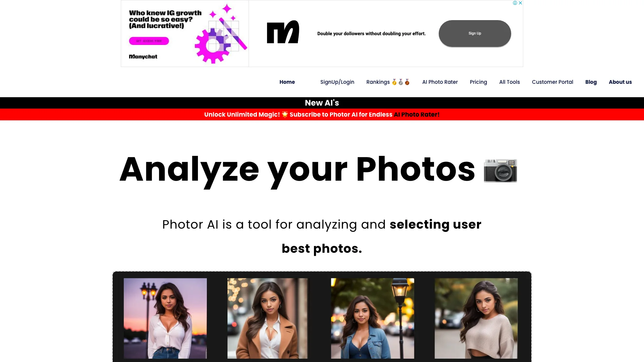Toggle the SignUp/Login menu option
The image size is (644, 362).
337,82
